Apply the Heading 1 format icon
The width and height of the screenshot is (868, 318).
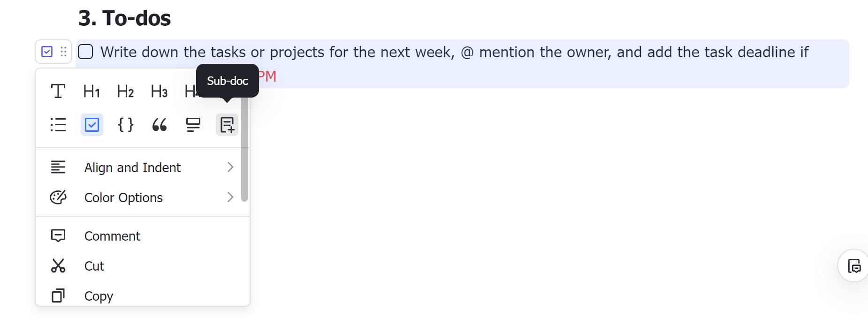[x=91, y=91]
